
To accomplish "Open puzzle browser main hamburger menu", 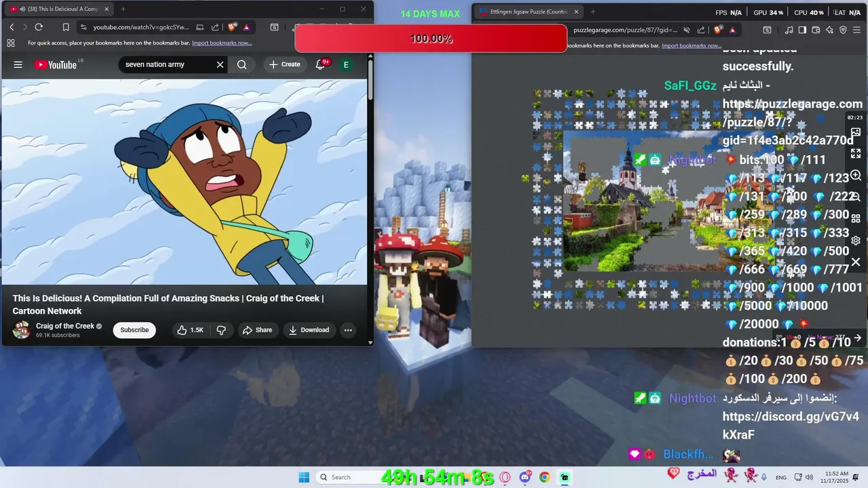I will point(858,30).
